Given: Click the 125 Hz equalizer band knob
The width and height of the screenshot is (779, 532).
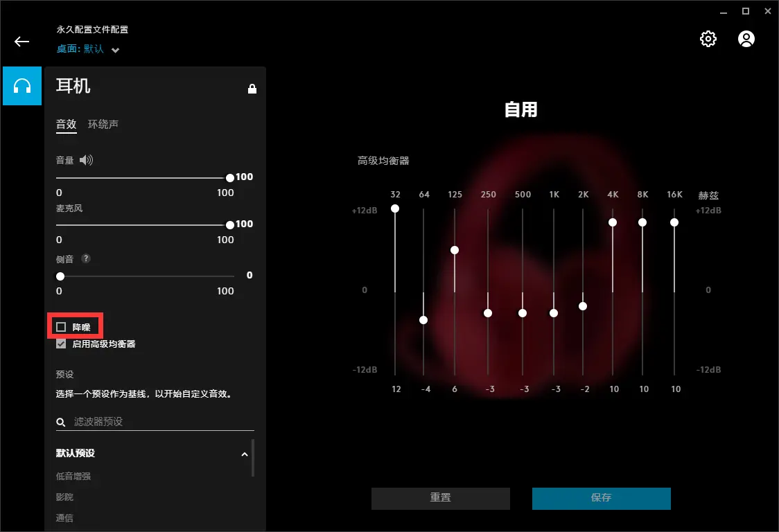Looking at the screenshot, I should point(455,250).
